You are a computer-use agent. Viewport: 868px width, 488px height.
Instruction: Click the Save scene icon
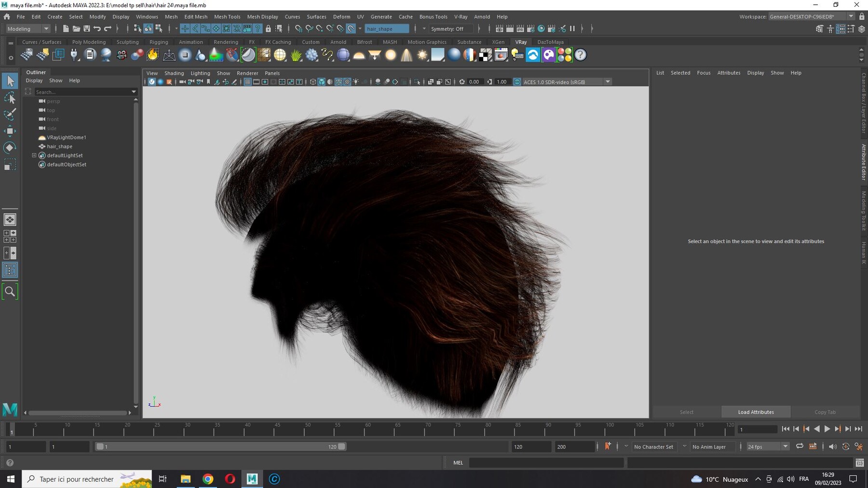[x=87, y=28]
